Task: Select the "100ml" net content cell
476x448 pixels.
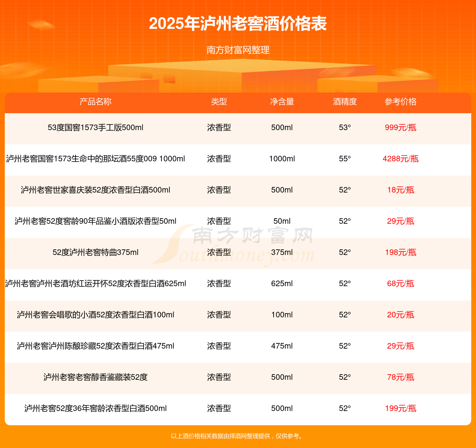Action: coord(282,315)
